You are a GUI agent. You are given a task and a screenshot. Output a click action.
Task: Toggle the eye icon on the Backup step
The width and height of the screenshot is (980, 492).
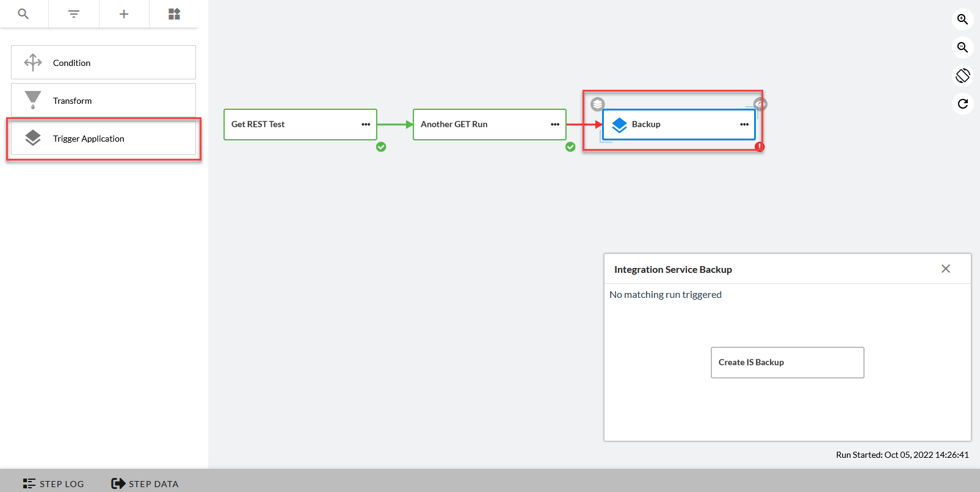[x=760, y=104]
